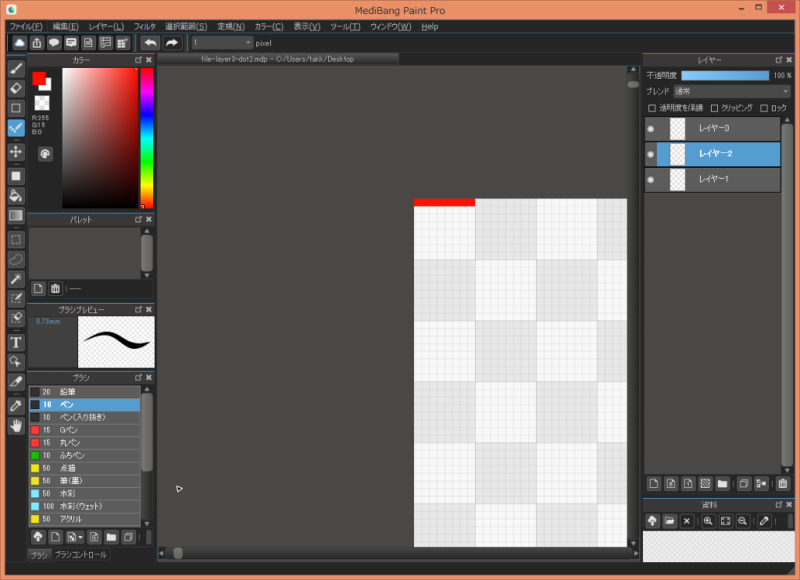Open the pixel size dropdown in toolbar
Viewport: 800px width, 580px height.
222,43
